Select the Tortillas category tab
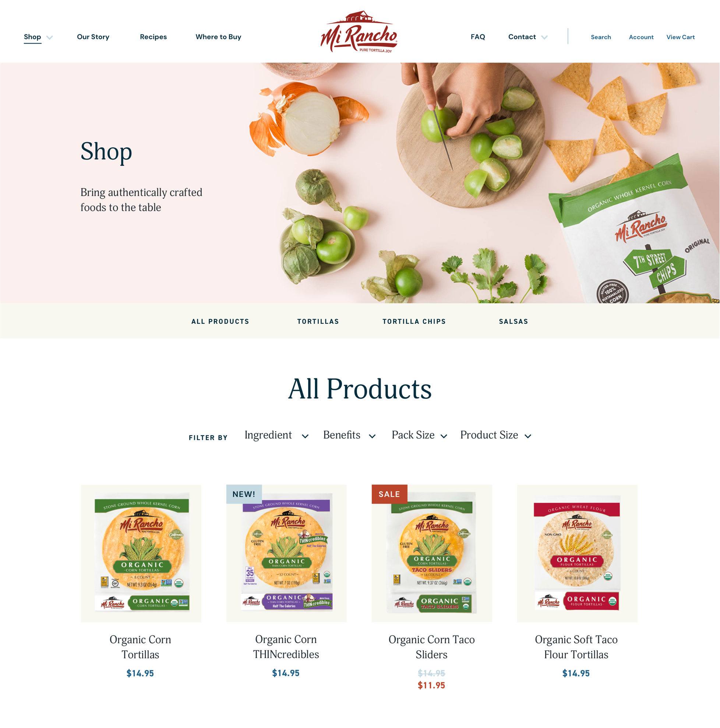The height and width of the screenshot is (728, 720). click(318, 321)
